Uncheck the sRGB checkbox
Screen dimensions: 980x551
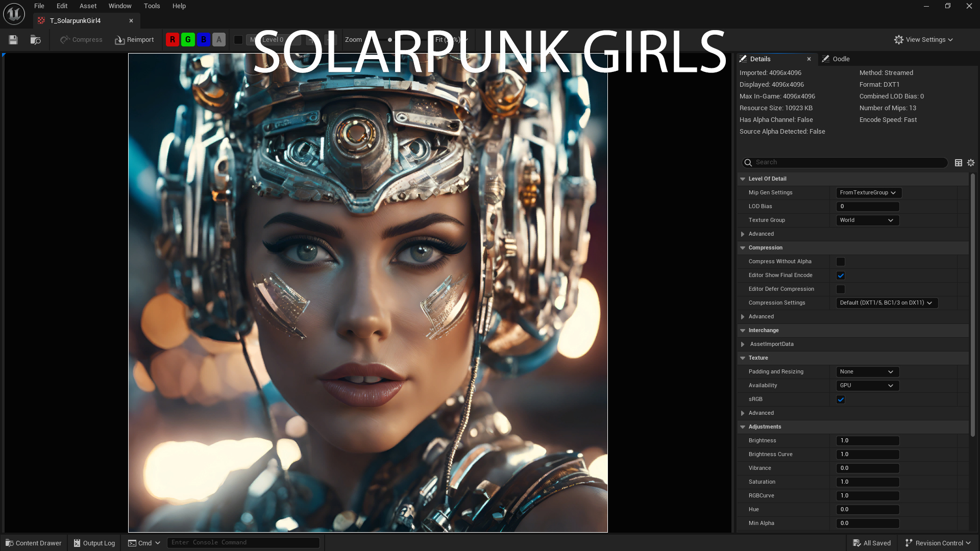(841, 399)
